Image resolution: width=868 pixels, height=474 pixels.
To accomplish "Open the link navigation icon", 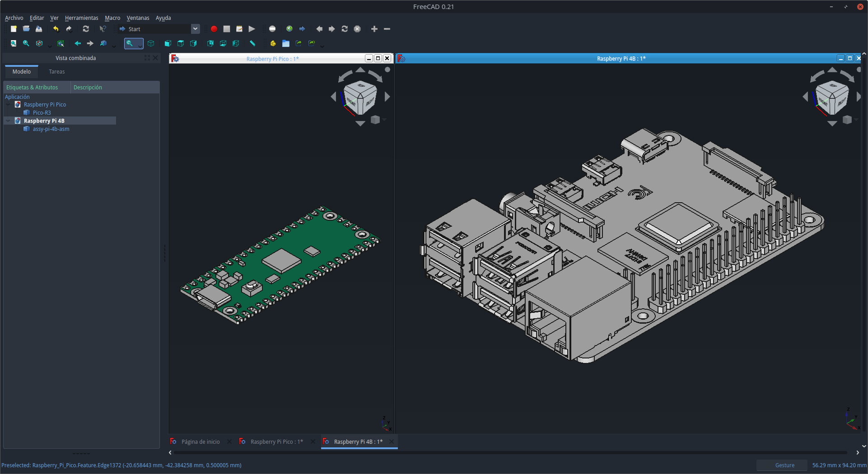I will point(103,43).
